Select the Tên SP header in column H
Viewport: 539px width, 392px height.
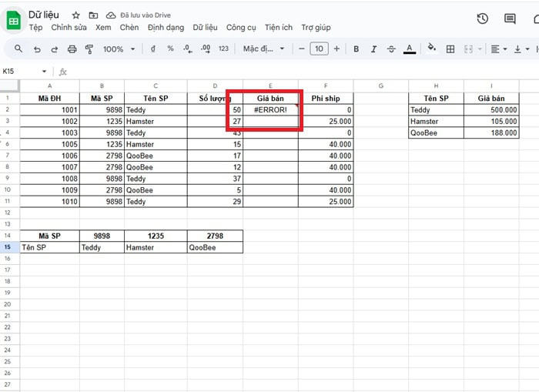[437, 99]
